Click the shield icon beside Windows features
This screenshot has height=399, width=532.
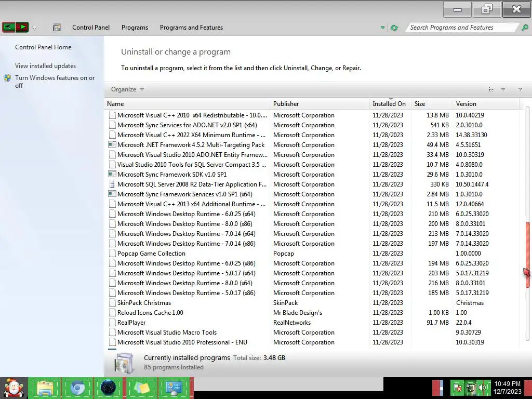coord(7,78)
